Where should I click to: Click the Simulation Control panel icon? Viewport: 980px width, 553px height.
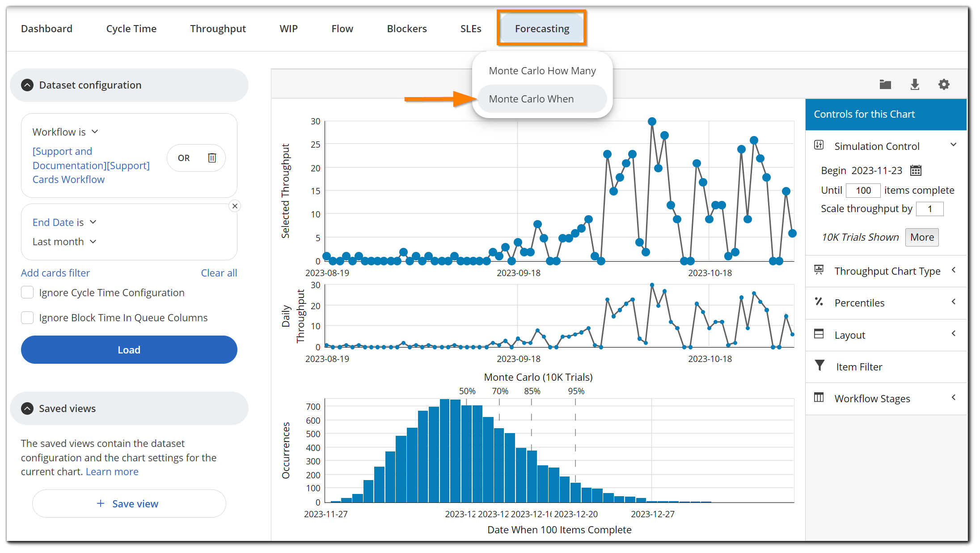819,145
